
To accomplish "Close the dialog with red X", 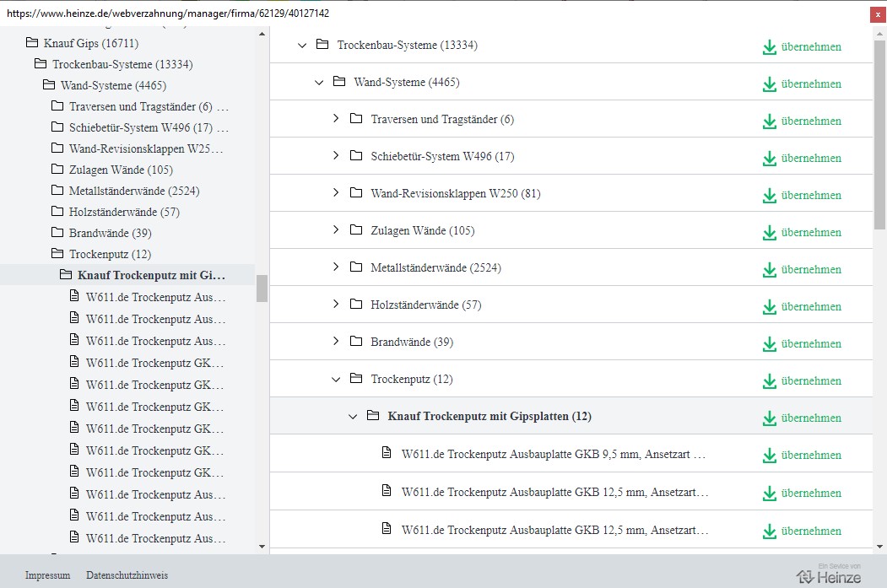I will click(x=878, y=14).
